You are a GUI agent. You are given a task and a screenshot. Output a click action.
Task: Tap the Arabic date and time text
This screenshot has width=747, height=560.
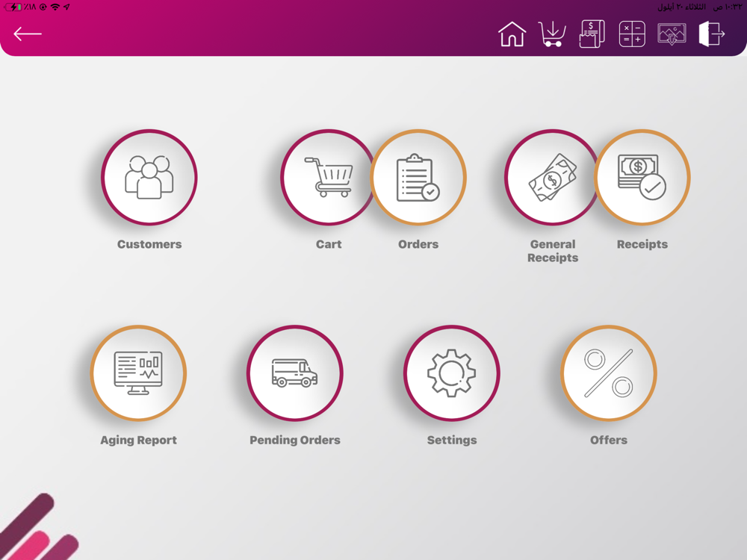pos(699,7)
